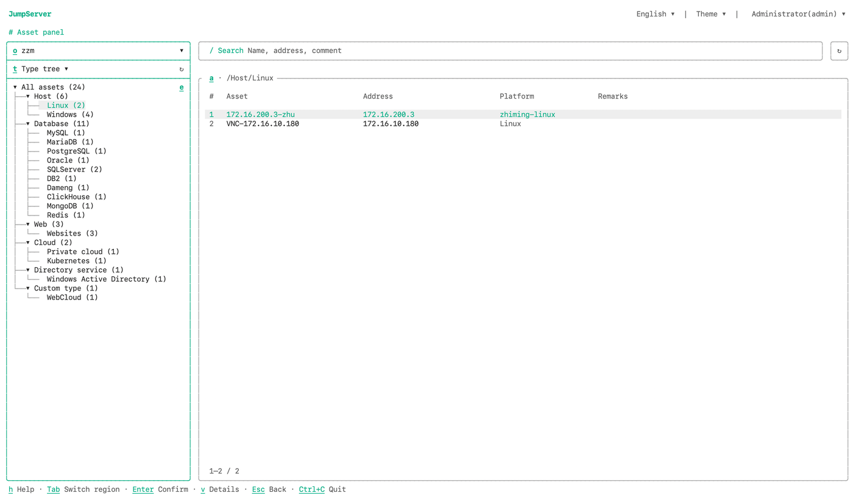
Task: Open the Administrator(admin) user menu
Action: pos(799,14)
